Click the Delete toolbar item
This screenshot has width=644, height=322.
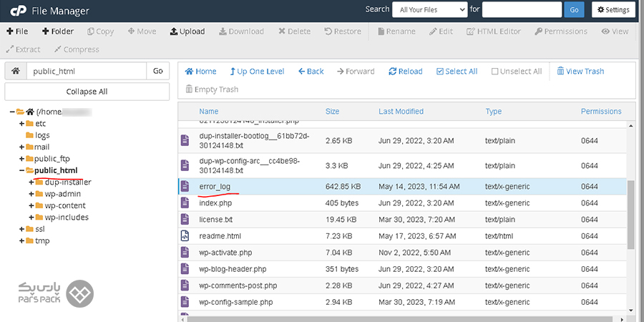point(295,31)
